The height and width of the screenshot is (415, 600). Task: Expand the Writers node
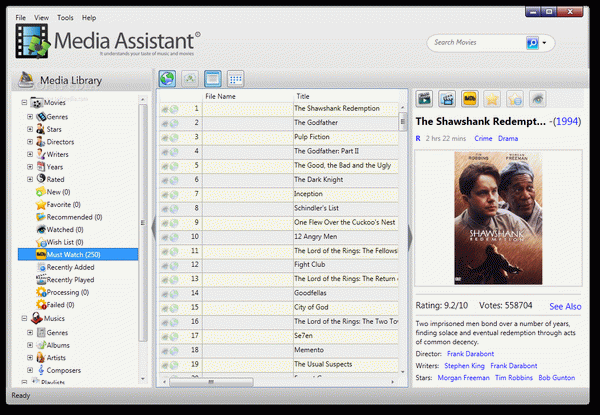click(x=30, y=154)
